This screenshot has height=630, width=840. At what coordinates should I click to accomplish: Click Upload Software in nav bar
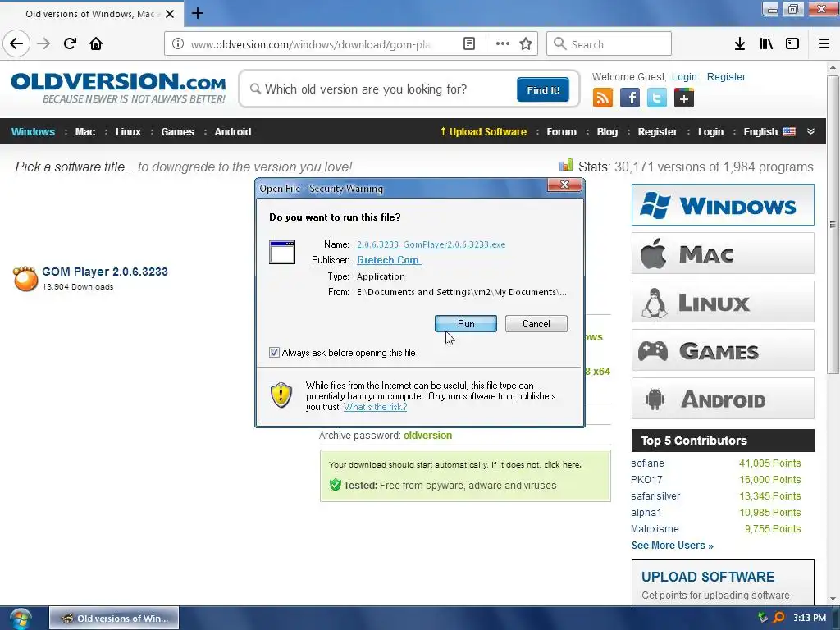click(483, 132)
